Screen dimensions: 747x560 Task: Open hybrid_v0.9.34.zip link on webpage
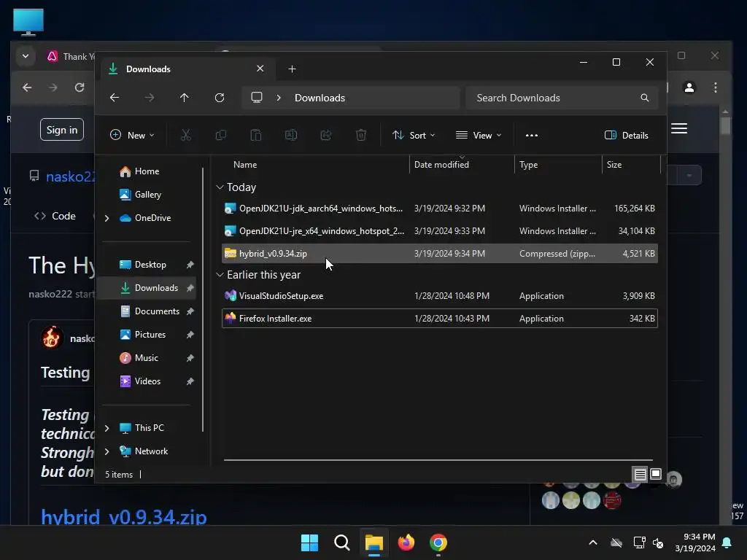pyautogui.click(x=124, y=517)
